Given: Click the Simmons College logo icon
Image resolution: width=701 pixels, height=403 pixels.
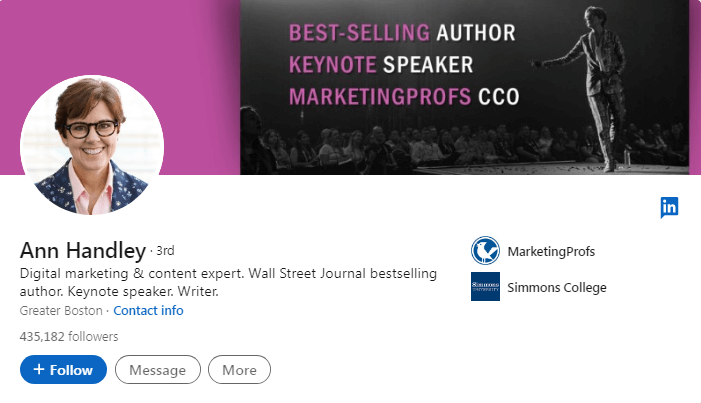Looking at the screenshot, I should point(485,287).
